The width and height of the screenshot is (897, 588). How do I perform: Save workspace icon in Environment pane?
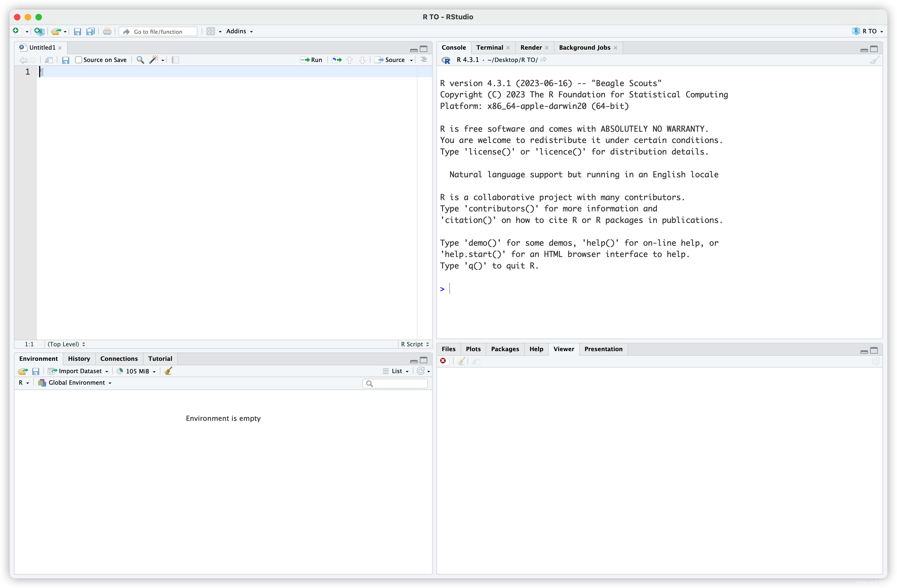(x=35, y=371)
